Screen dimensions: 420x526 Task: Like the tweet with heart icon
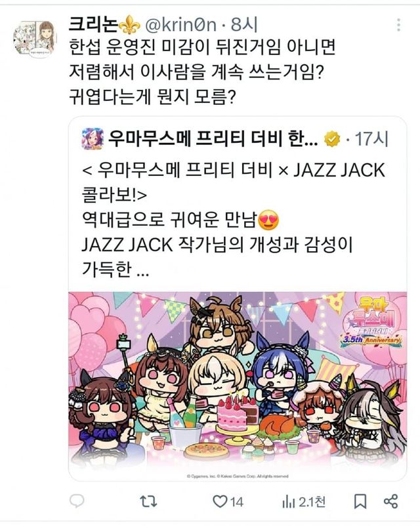pyautogui.click(x=220, y=502)
